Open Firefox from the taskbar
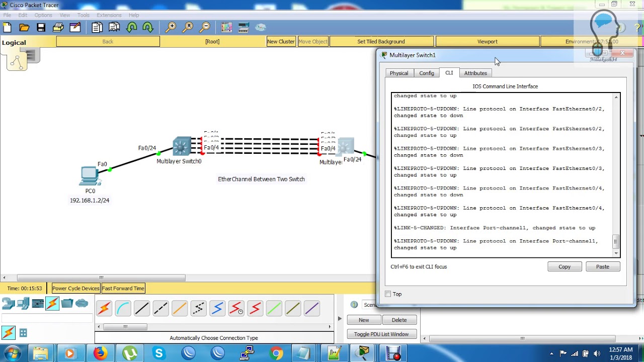 click(100, 353)
